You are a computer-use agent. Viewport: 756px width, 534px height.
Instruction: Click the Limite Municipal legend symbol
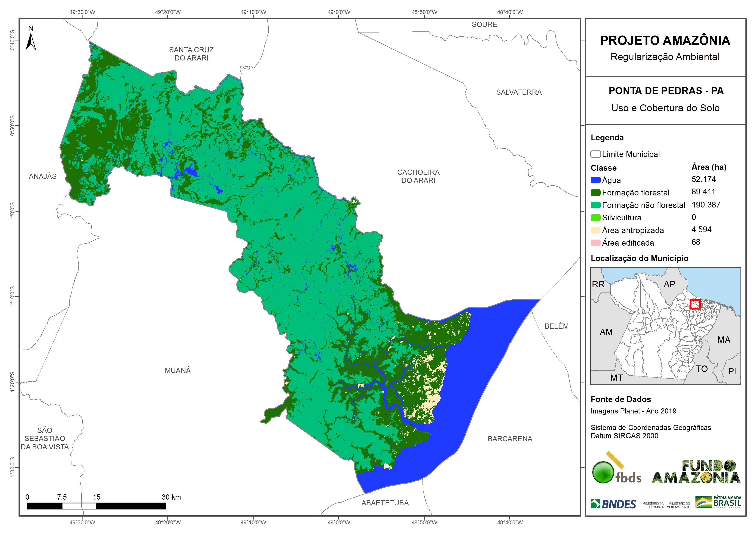(x=595, y=154)
